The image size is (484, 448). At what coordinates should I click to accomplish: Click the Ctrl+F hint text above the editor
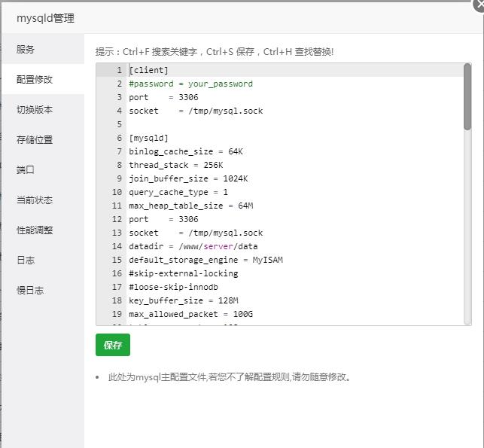point(215,51)
